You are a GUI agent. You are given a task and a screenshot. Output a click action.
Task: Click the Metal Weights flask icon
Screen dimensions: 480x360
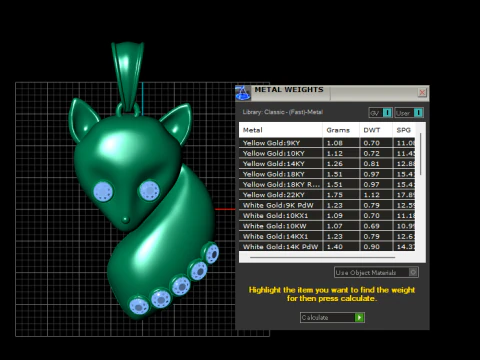(243, 93)
